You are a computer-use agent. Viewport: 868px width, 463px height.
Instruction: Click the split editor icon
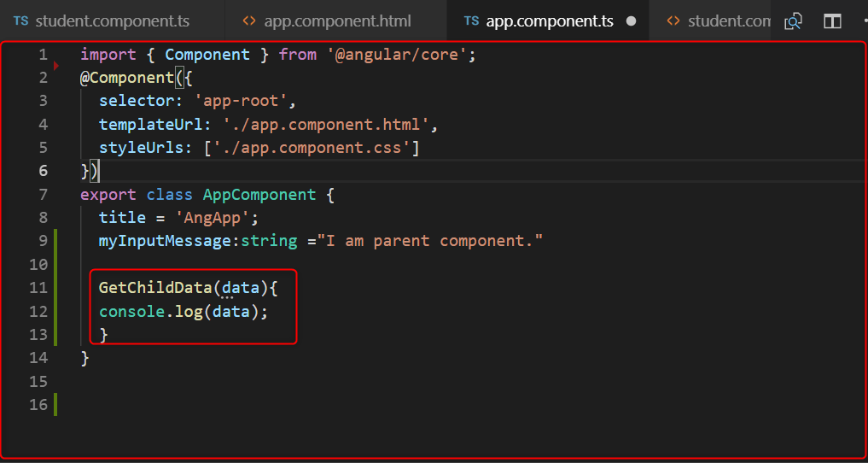(x=832, y=22)
